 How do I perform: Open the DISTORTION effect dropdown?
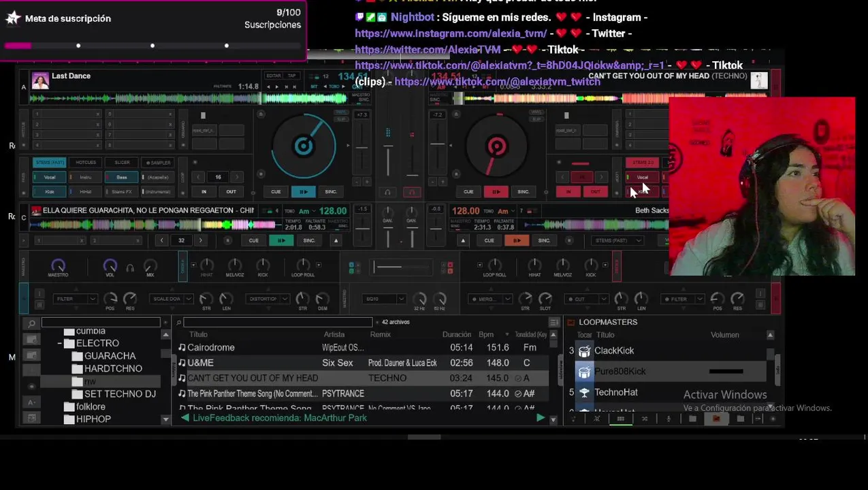[x=268, y=299]
